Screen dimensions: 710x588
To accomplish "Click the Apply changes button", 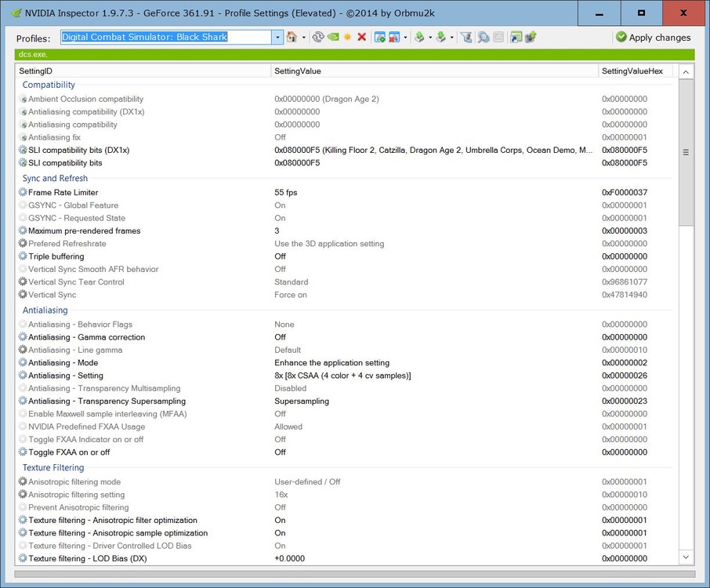I will click(x=654, y=38).
